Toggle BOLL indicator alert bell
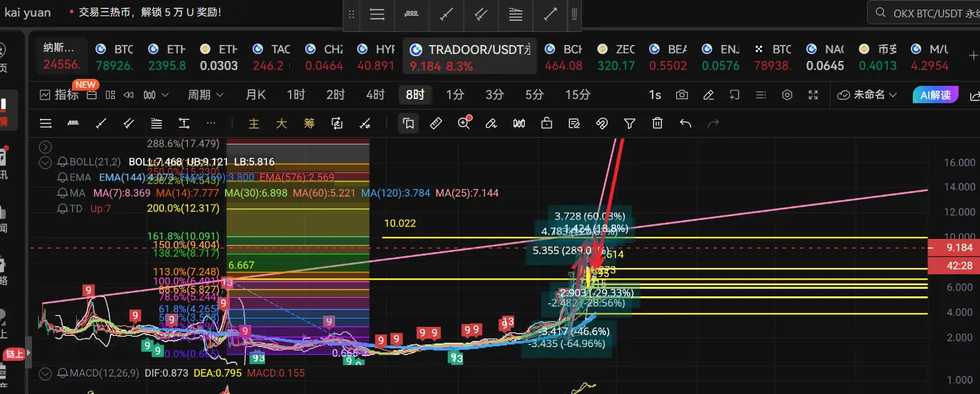The height and width of the screenshot is (394, 980). tap(62, 162)
